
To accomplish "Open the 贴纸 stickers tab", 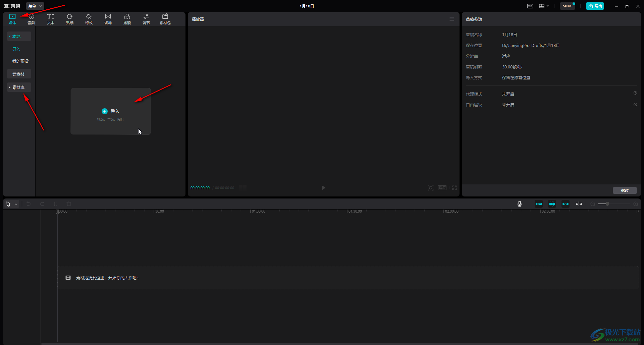I will (x=70, y=19).
